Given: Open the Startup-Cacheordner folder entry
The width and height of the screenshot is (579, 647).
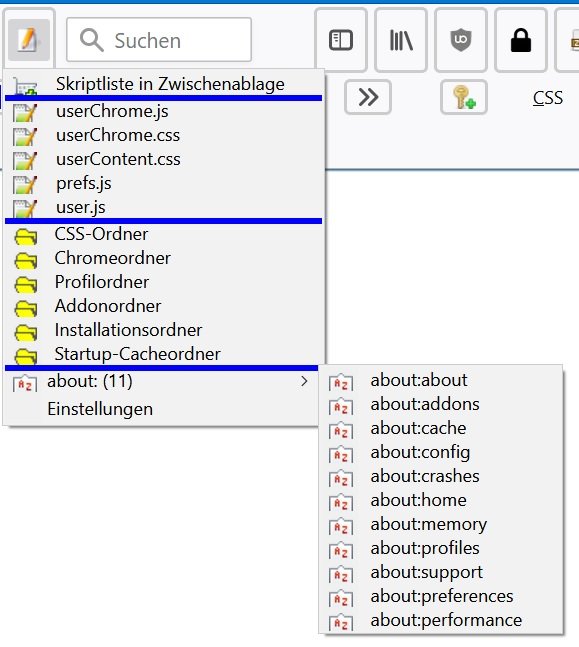Looking at the screenshot, I should (163, 354).
